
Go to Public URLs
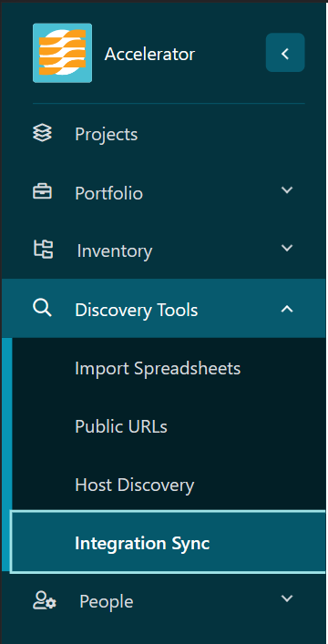pyautogui.click(x=121, y=426)
